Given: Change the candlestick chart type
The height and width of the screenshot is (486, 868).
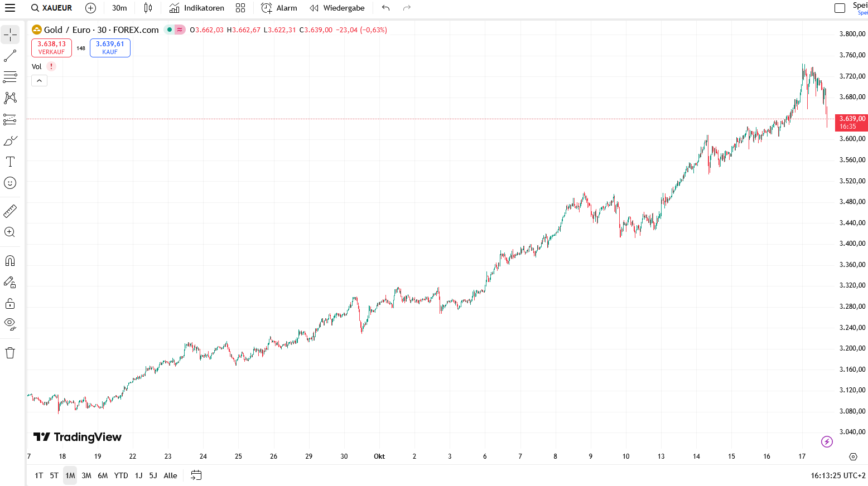Looking at the screenshot, I should click(148, 8).
